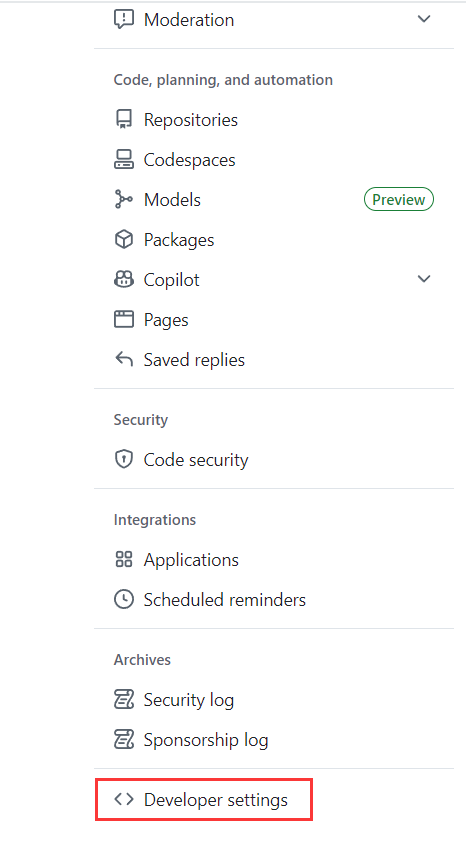Click the Scheduled reminders clock icon
This screenshot has width=466, height=858.
pyautogui.click(x=124, y=599)
